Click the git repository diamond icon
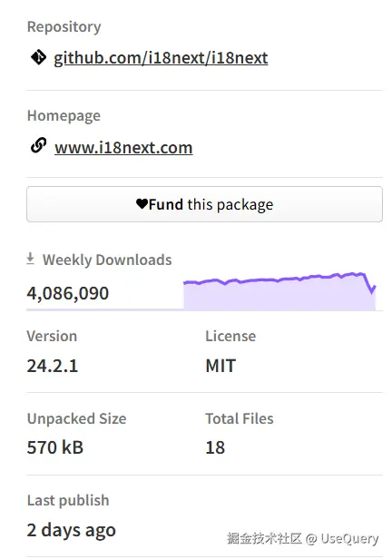 pyautogui.click(x=38, y=57)
